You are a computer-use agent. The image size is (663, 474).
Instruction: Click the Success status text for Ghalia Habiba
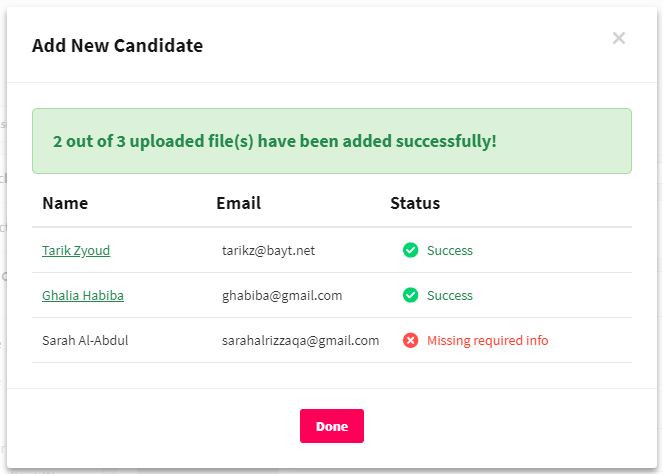pyautogui.click(x=450, y=295)
